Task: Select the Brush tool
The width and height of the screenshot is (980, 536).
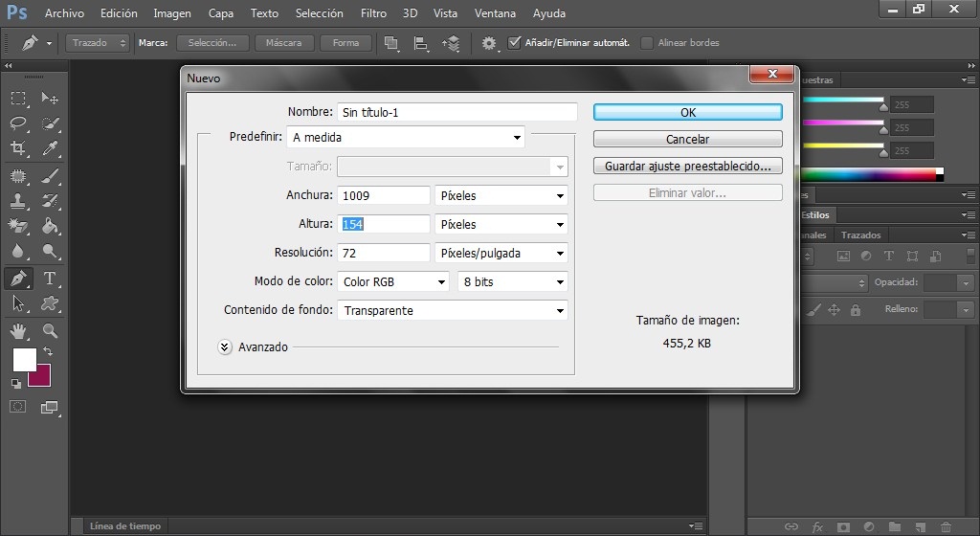Action: pyautogui.click(x=50, y=176)
